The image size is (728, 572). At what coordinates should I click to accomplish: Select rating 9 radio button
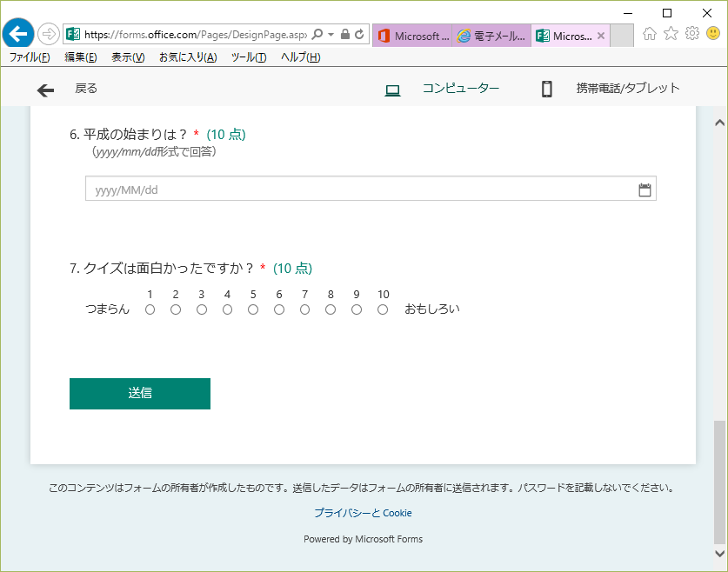click(357, 309)
